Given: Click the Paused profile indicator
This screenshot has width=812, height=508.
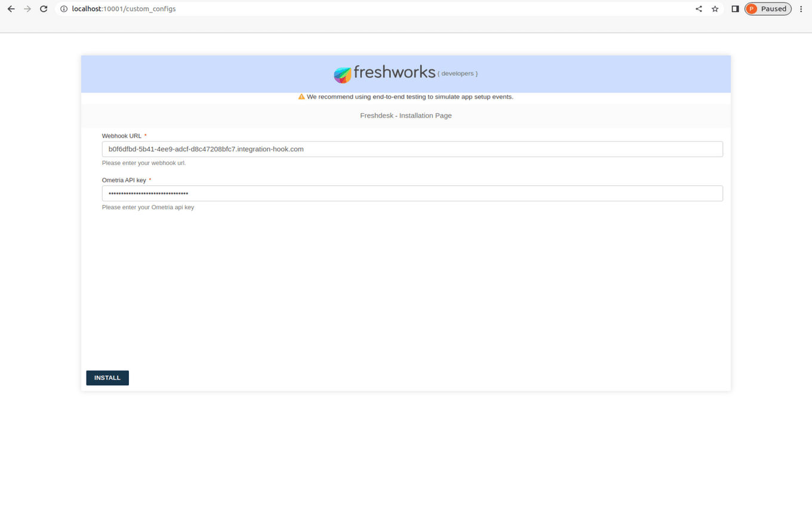Looking at the screenshot, I should (767, 8).
